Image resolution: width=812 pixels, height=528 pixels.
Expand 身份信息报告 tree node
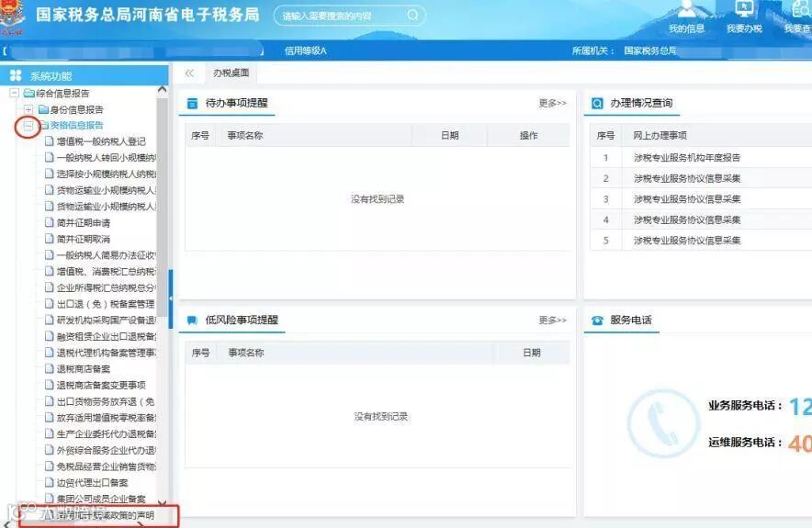click(x=28, y=110)
